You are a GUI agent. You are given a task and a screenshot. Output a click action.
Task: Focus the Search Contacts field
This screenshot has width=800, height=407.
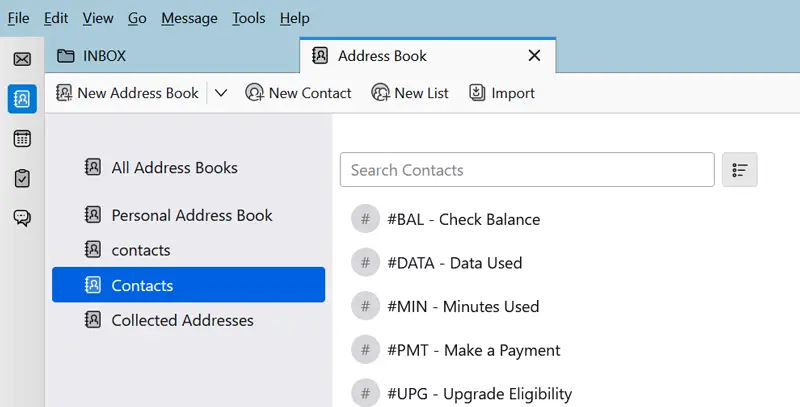tap(527, 170)
